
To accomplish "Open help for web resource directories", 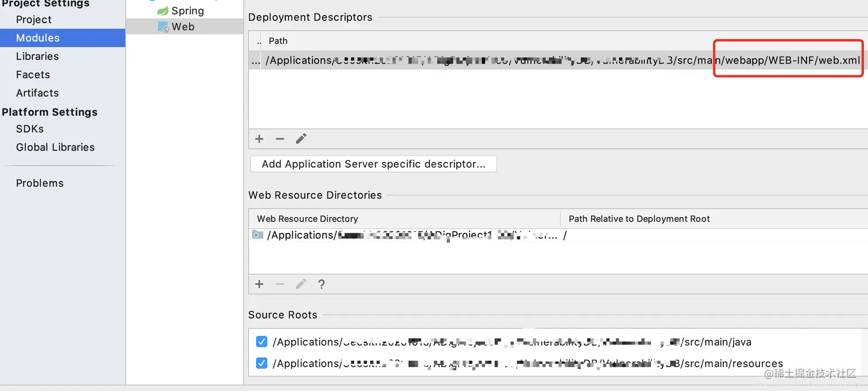I will [321, 284].
